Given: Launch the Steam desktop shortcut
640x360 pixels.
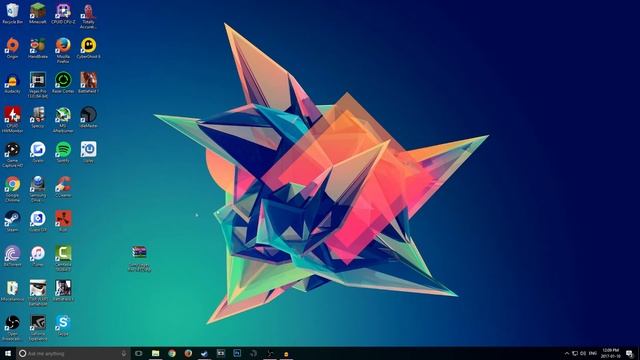Looking at the screenshot, I should point(12,222).
